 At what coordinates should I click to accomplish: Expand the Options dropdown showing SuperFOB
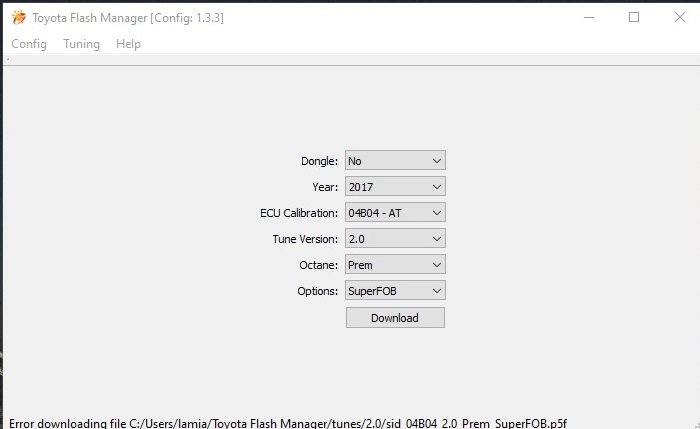click(395, 290)
